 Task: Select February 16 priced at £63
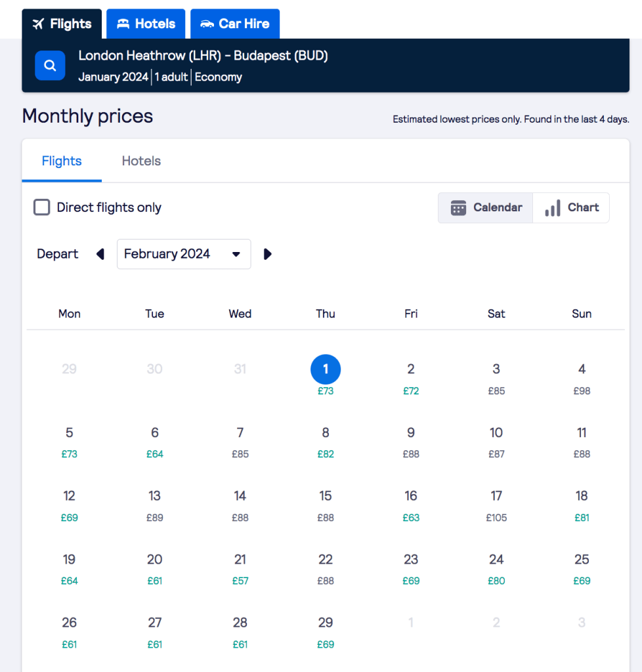click(411, 503)
